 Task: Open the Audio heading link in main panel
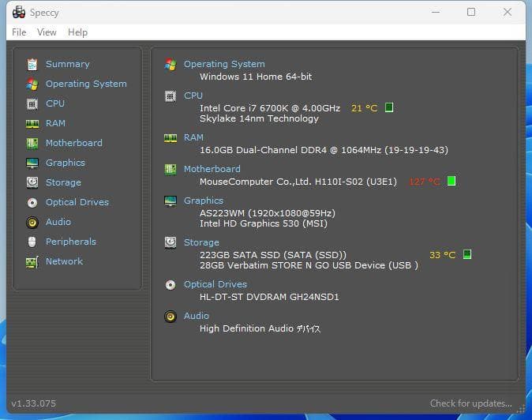click(196, 316)
